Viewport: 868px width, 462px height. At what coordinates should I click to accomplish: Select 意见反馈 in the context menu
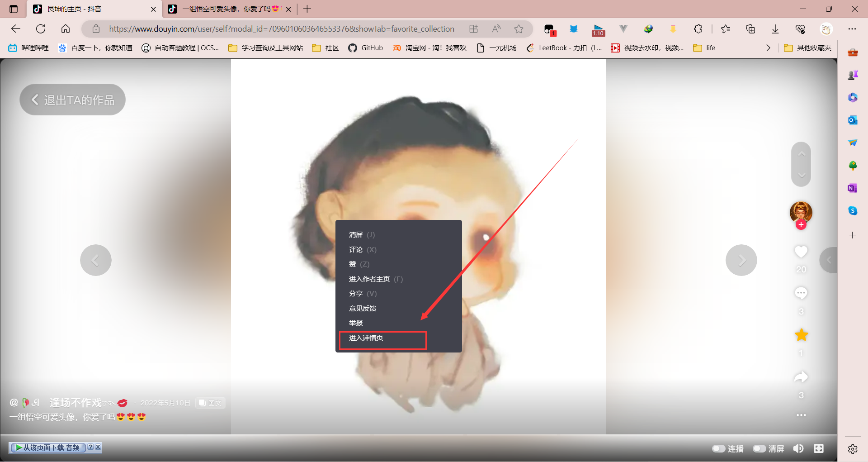363,309
